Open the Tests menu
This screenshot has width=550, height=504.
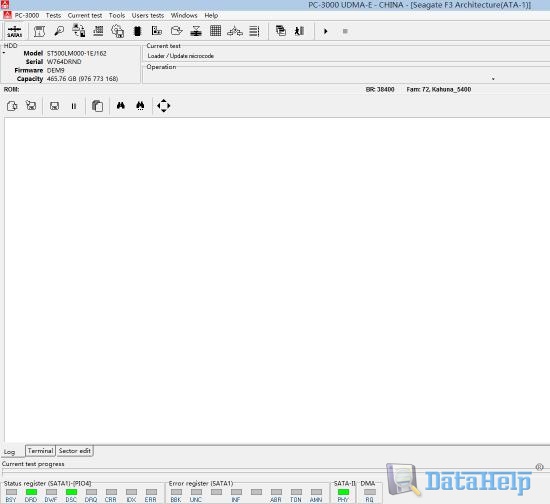click(x=53, y=15)
